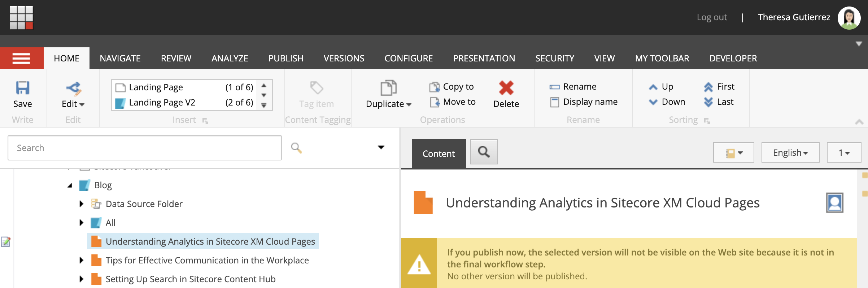This screenshot has height=288, width=868.
Task: Toggle the top bar dropdown triangle
Action: [859, 44]
